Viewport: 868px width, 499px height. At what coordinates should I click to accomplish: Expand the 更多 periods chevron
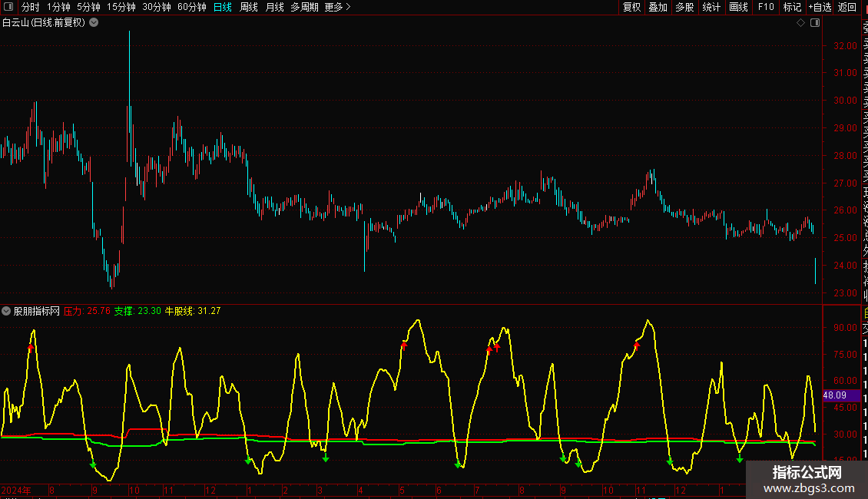click(348, 7)
